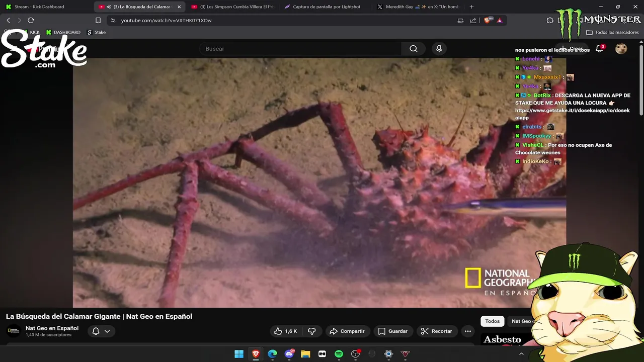The height and width of the screenshot is (362, 644).
Task: Open the browser extensions puzzle icon
Action: [x=550, y=20]
